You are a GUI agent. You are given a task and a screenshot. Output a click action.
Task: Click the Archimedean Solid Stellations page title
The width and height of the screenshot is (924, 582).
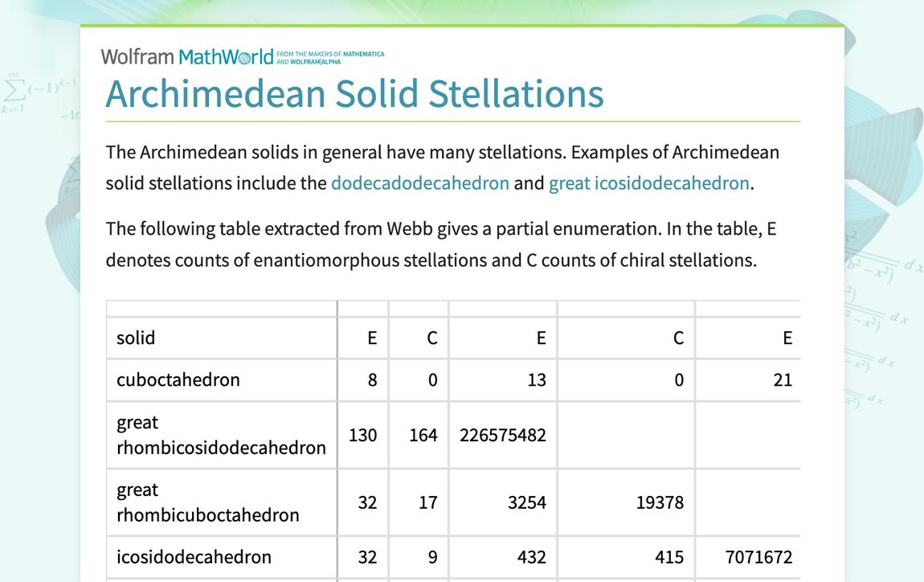[x=354, y=94]
